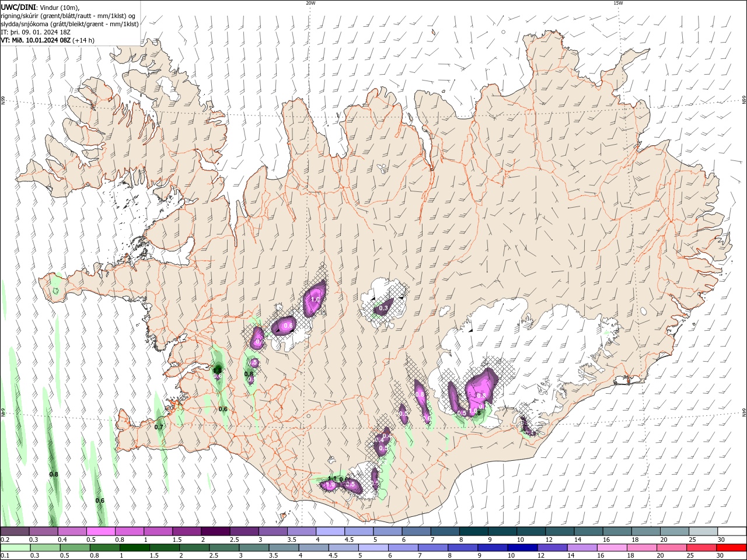This screenshot has height=560, width=747.
Task: Click the bright pink 0.5 swatch in snow legend
Action: (100, 531)
